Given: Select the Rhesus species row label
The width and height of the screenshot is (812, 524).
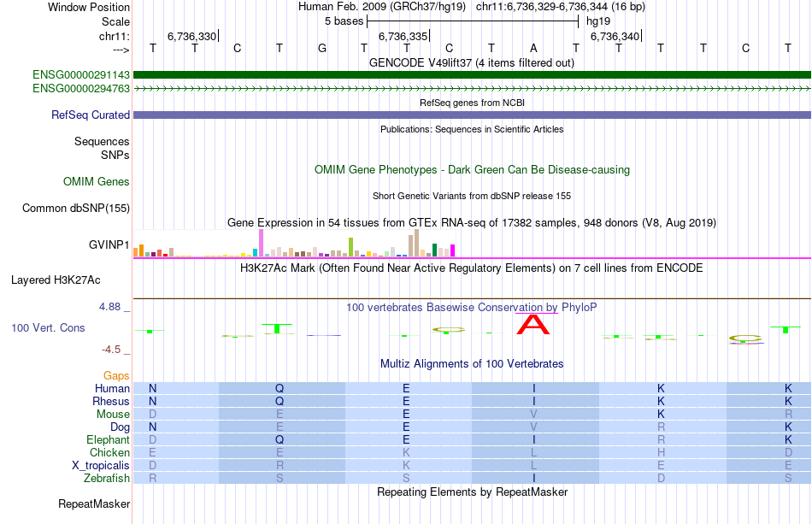Looking at the screenshot, I should pyautogui.click(x=111, y=401).
